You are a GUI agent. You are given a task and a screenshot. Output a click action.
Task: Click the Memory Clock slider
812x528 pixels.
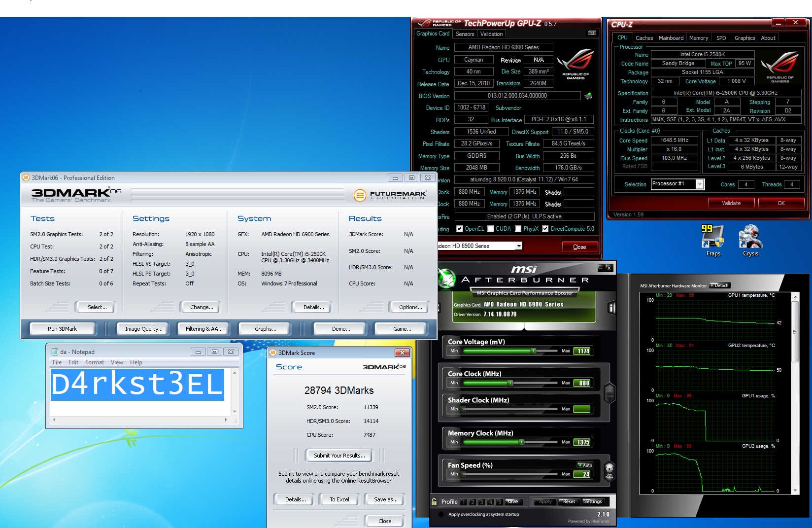pos(510,442)
